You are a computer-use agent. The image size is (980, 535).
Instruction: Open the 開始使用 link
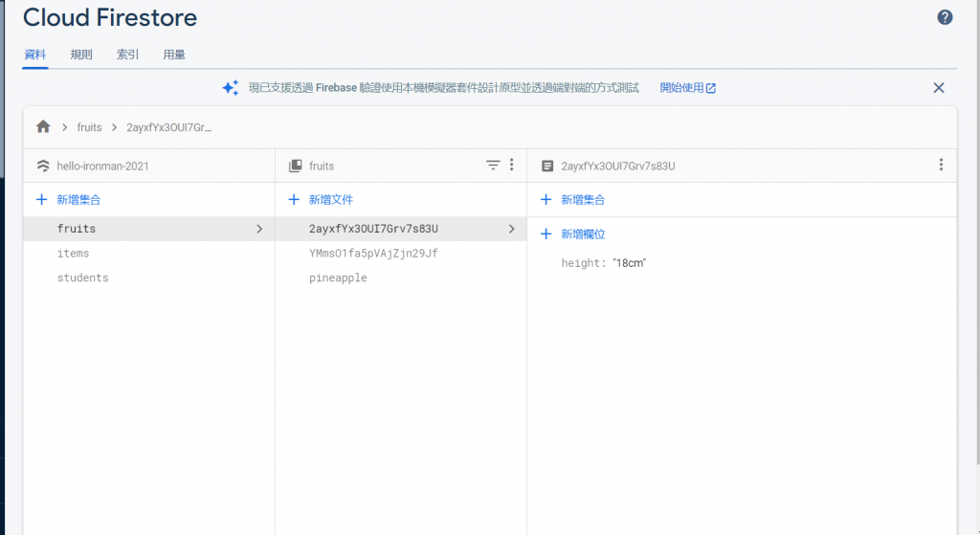point(687,88)
